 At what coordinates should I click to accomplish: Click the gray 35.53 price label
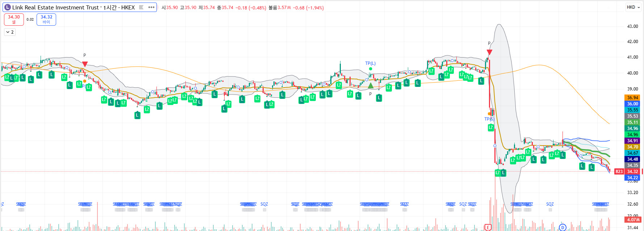click(632, 116)
